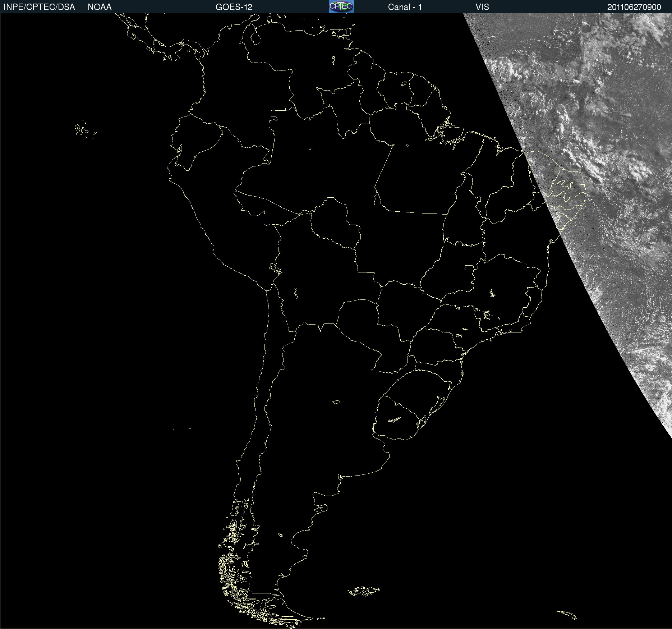Select the Falkland Islands outline
Image resolution: width=672 pixels, height=629 pixels.
364,591
